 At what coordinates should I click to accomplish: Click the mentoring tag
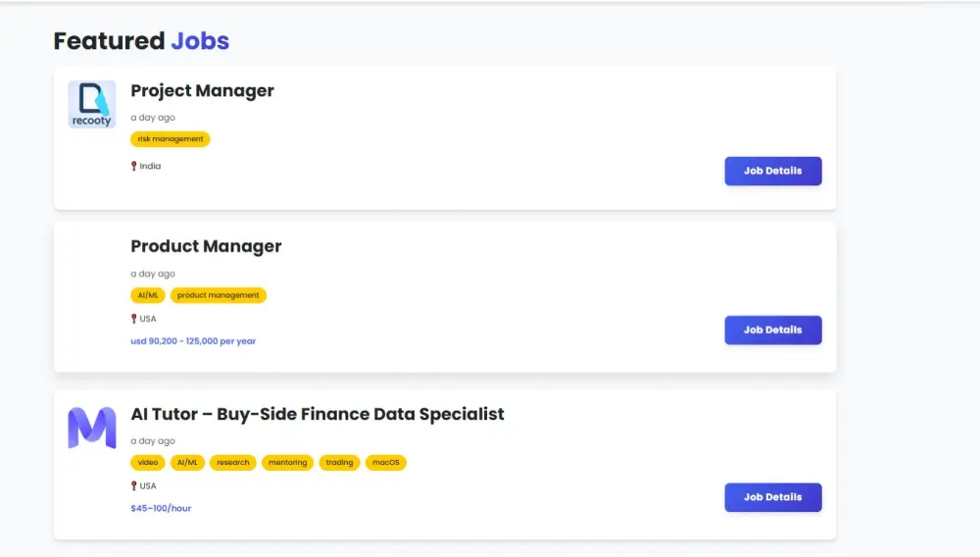click(287, 463)
